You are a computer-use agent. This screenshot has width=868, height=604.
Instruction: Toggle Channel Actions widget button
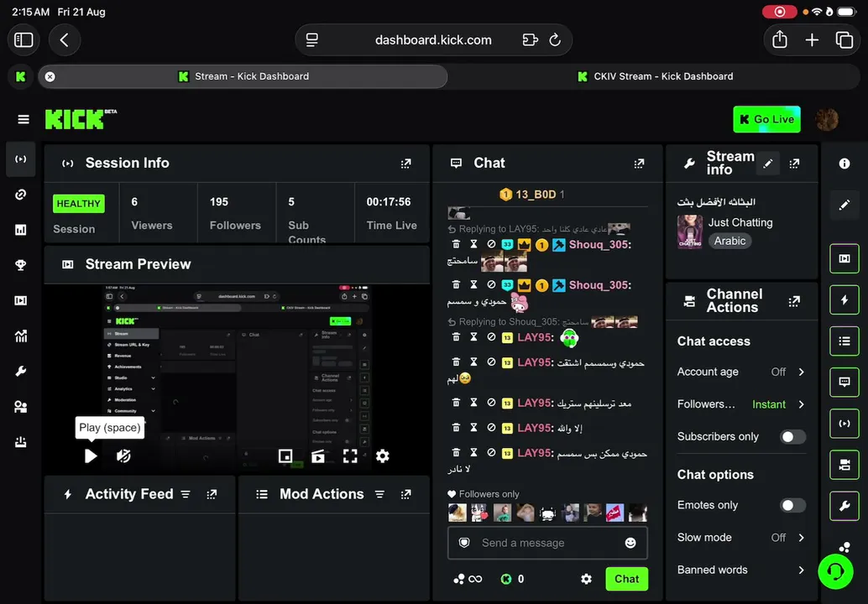(844, 465)
